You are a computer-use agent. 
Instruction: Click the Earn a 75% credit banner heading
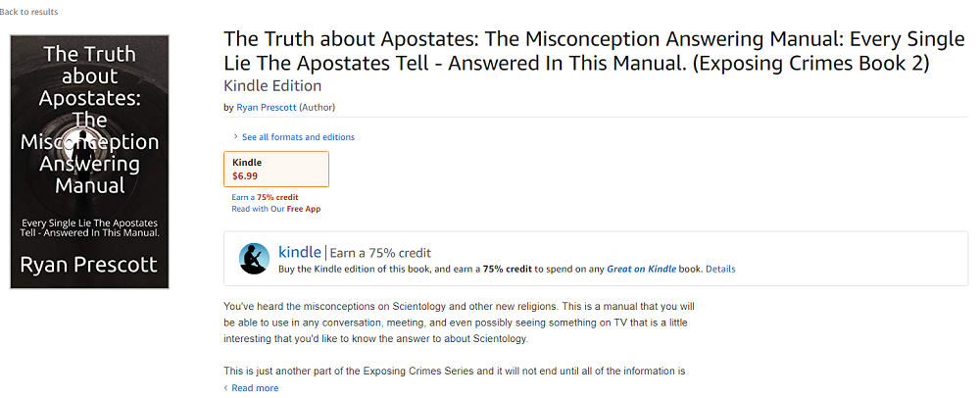click(380, 252)
